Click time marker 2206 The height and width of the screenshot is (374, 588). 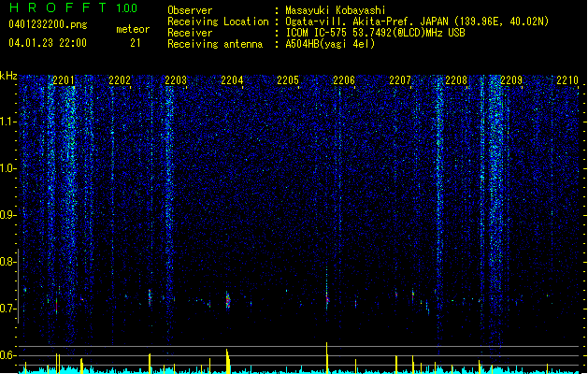(344, 80)
